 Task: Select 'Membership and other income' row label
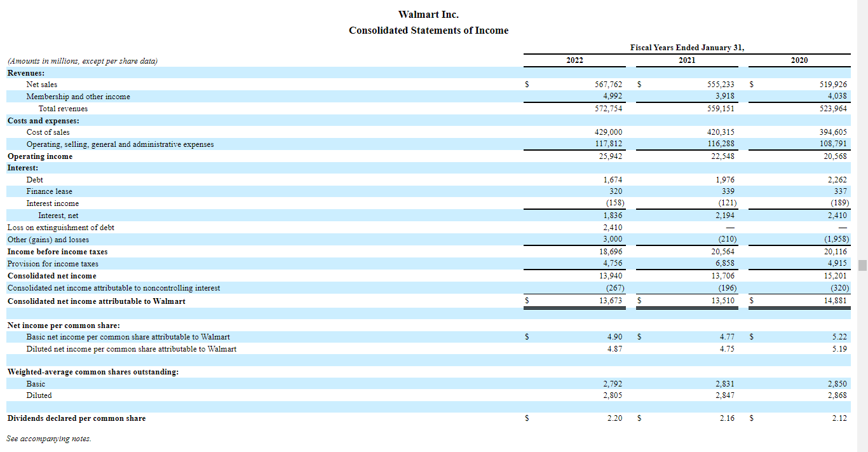tap(78, 97)
